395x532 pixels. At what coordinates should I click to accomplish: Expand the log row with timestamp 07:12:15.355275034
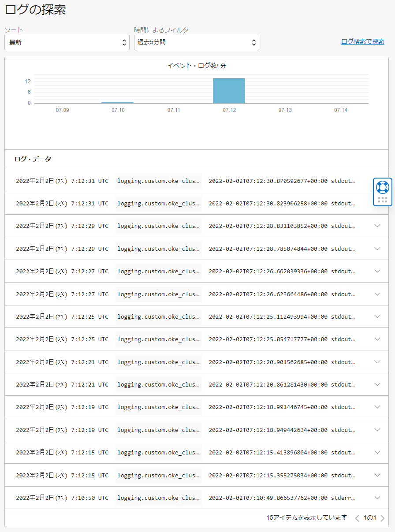[x=377, y=475]
